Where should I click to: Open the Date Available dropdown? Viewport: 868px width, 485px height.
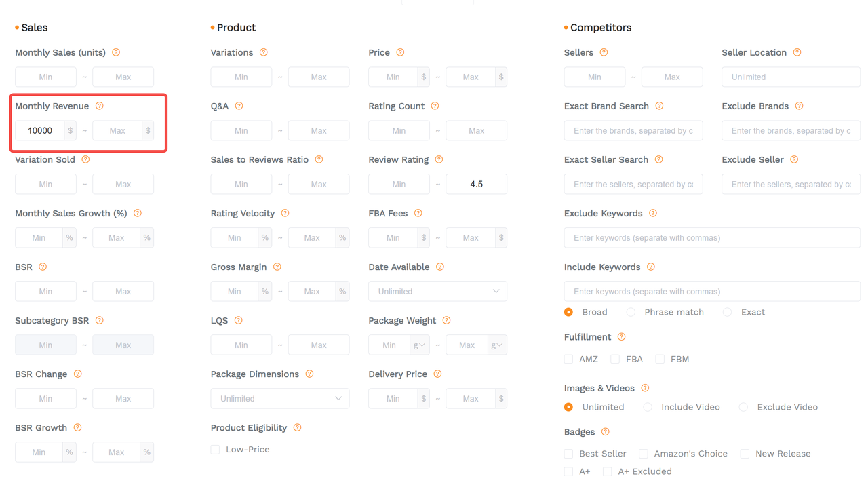[437, 291]
